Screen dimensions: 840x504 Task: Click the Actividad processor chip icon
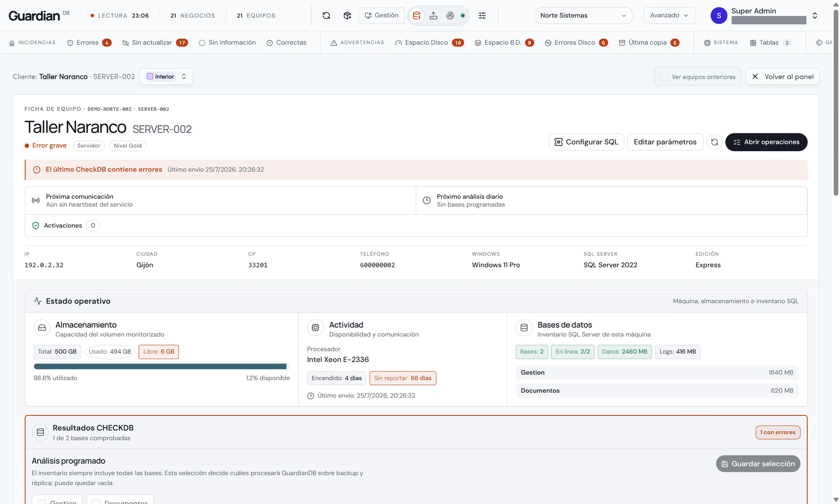[x=315, y=328]
